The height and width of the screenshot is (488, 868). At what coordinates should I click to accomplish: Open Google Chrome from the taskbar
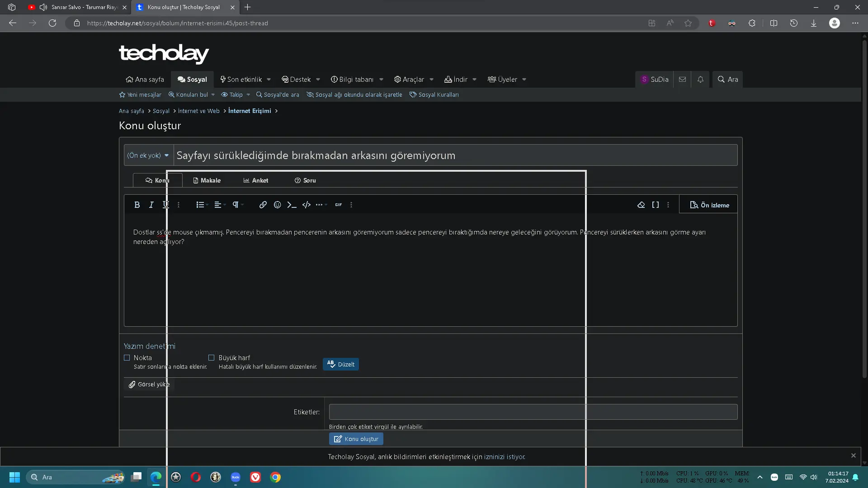click(x=275, y=477)
